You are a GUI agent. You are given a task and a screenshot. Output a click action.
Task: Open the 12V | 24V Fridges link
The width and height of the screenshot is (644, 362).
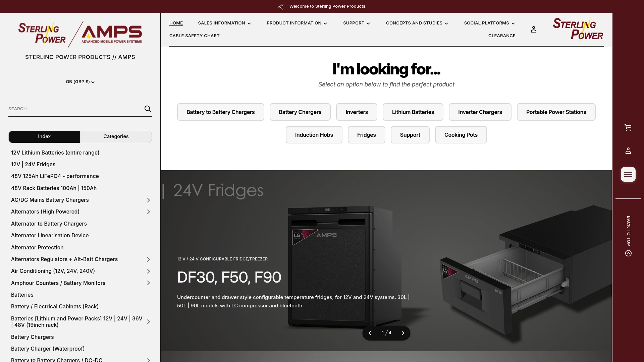click(x=33, y=165)
